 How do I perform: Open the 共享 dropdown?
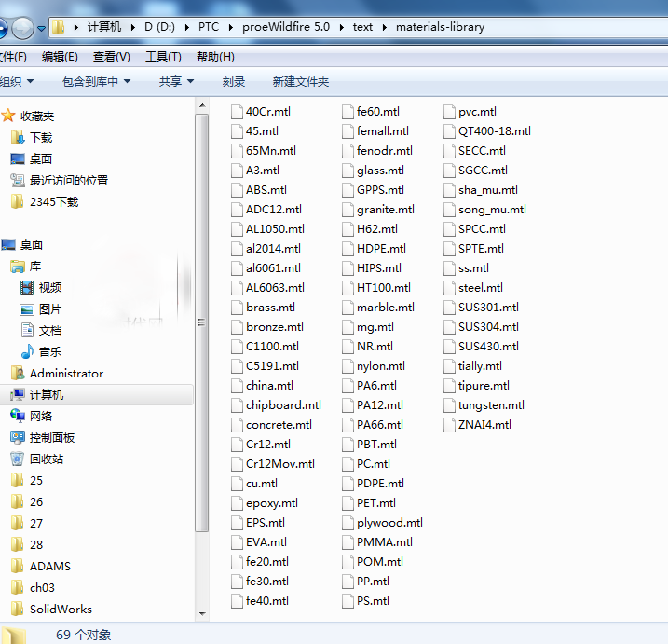click(x=176, y=81)
